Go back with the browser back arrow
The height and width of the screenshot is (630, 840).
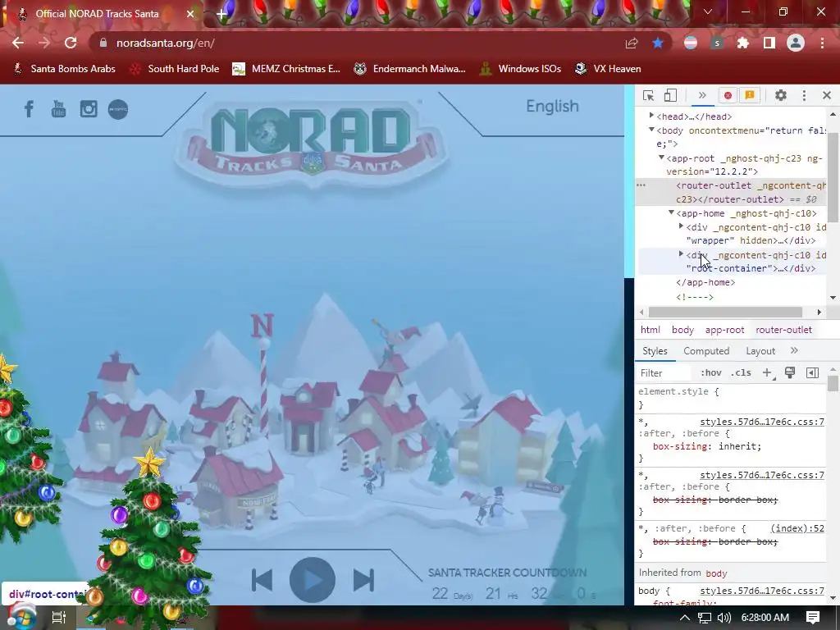click(x=18, y=43)
